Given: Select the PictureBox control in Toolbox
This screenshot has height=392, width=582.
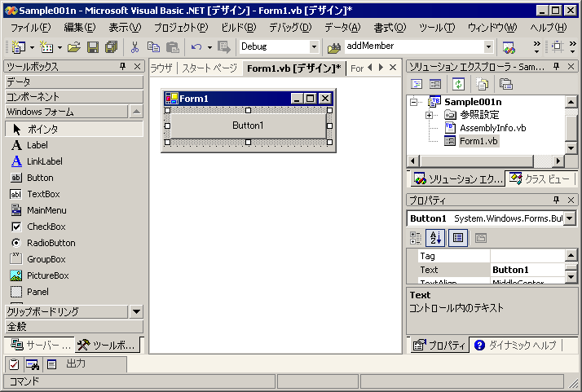Looking at the screenshot, I should (74, 275).
